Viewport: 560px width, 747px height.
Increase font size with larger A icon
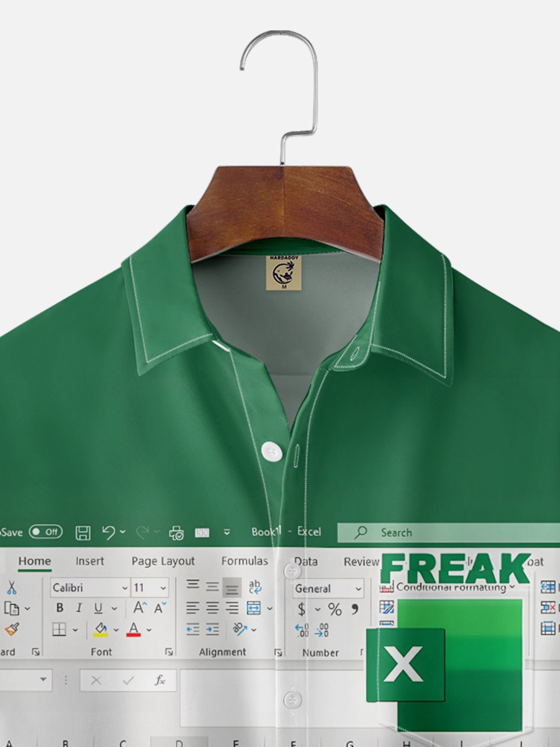coord(140,608)
